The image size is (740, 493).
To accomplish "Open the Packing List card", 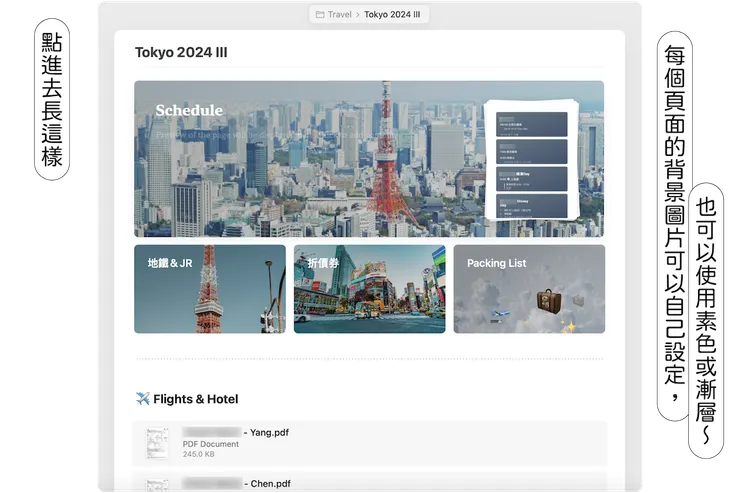I will 529,289.
